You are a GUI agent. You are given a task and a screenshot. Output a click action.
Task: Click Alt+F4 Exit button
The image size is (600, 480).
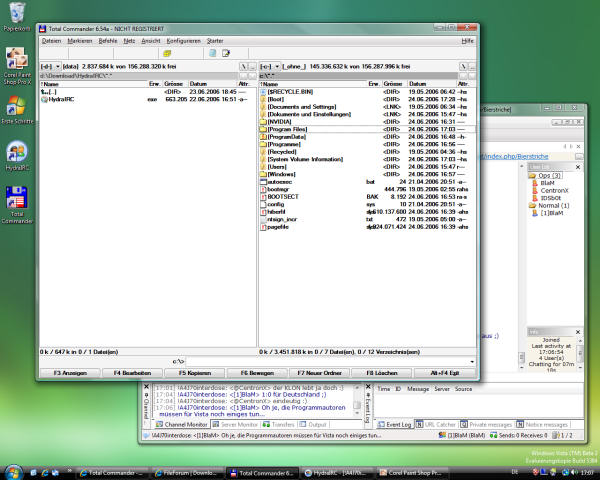[445, 373]
